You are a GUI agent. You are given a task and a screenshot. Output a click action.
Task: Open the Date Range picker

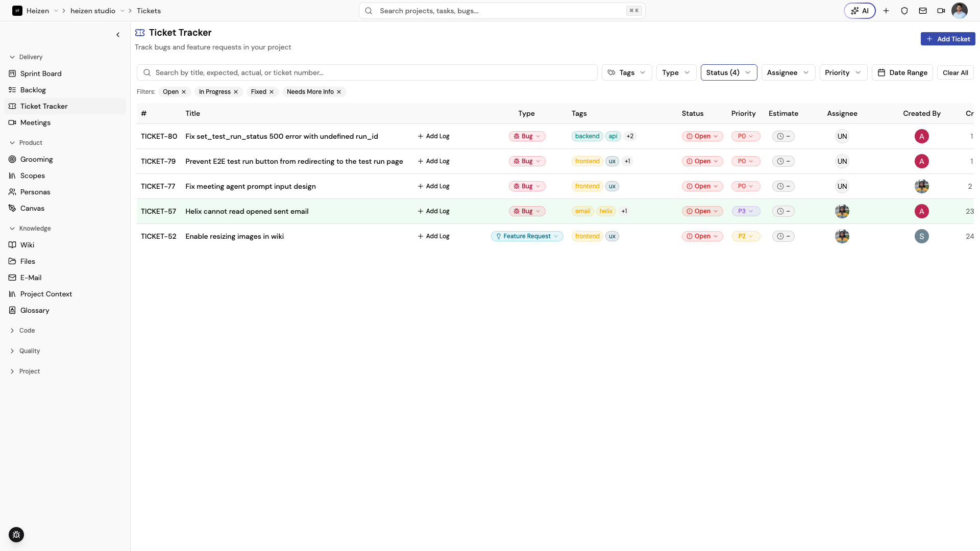(x=902, y=72)
